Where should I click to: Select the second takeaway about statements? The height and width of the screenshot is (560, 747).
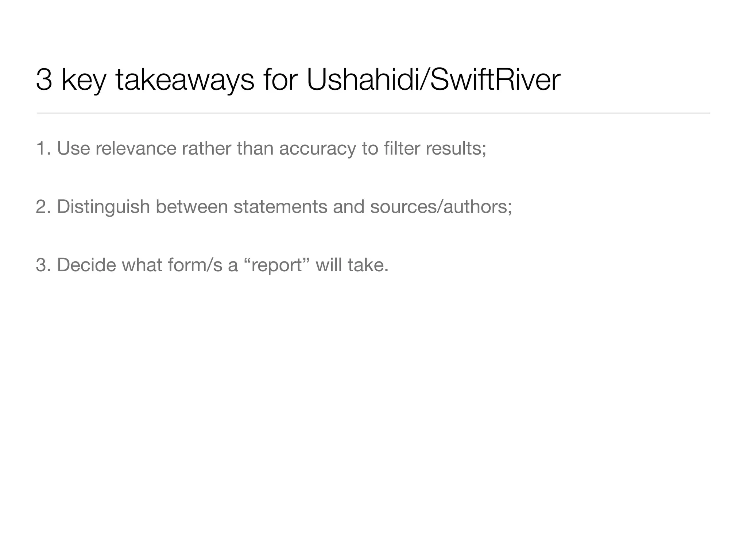[x=274, y=207]
